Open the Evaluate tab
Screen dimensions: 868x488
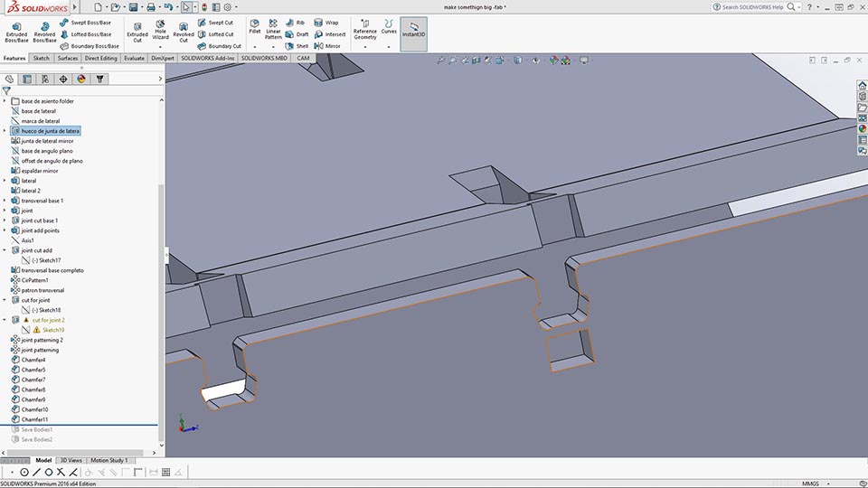(134, 58)
